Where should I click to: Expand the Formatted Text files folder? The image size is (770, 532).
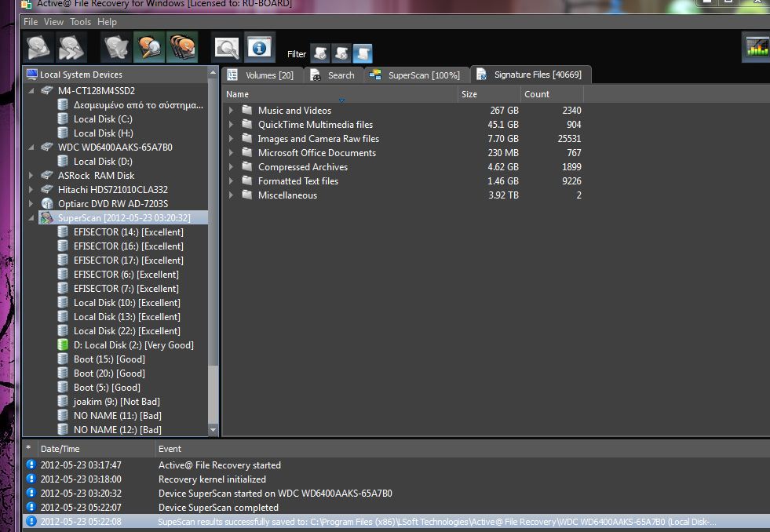click(231, 181)
